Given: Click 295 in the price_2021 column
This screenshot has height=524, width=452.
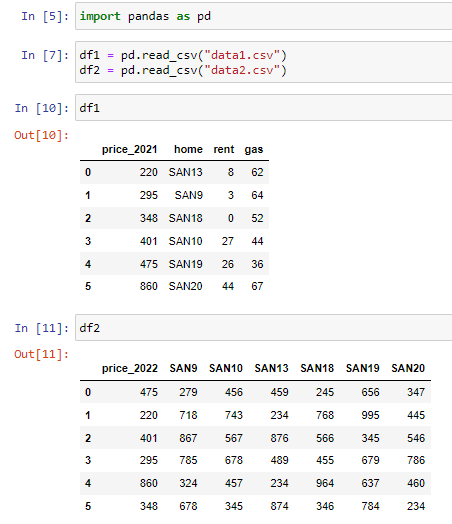Looking at the screenshot, I should point(149,195).
